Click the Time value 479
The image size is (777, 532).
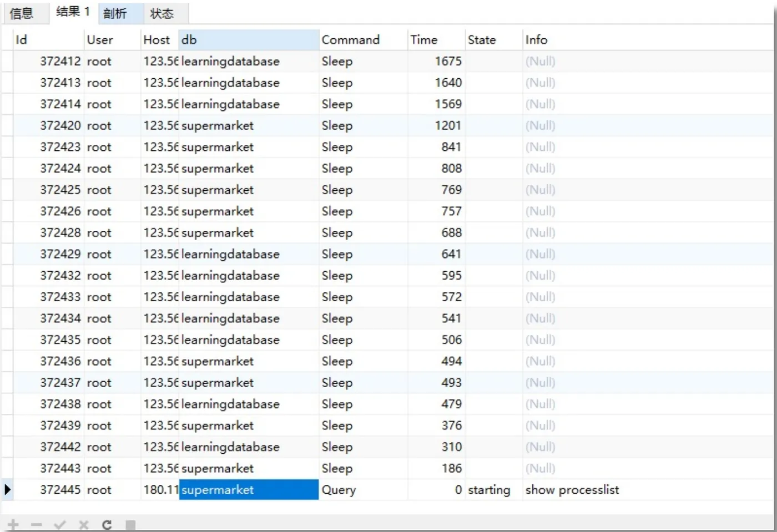click(x=451, y=404)
